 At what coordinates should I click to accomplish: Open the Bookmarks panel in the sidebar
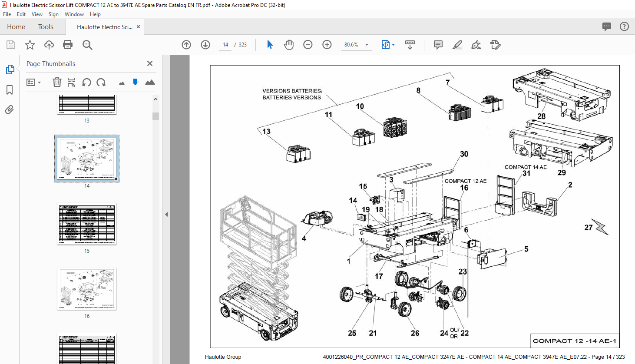[10, 90]
